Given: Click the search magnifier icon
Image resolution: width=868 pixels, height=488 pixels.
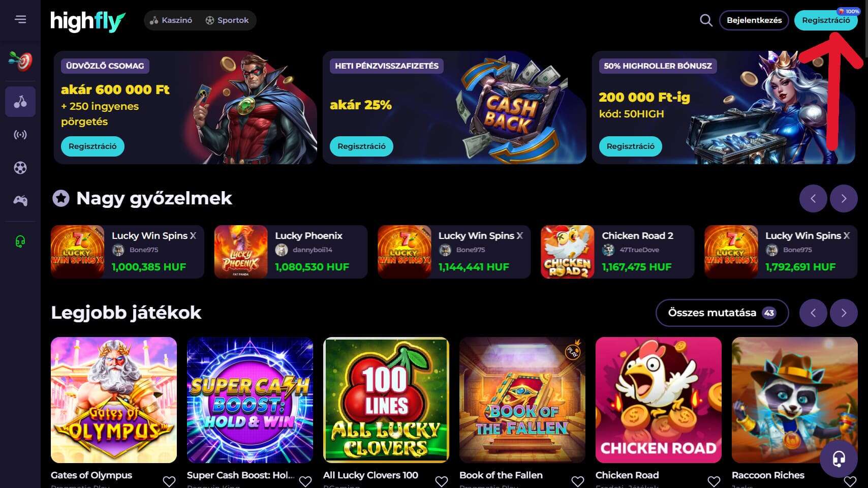Looking at the screenshot, I should (706, 20).
